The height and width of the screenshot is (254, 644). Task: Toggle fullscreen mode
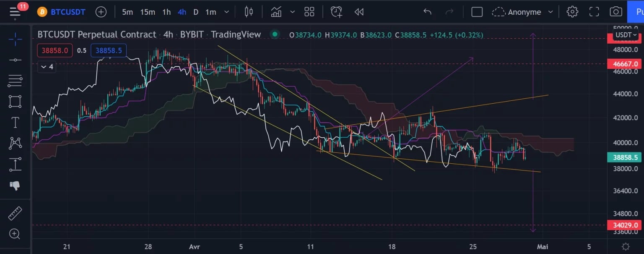coord(594,12)
